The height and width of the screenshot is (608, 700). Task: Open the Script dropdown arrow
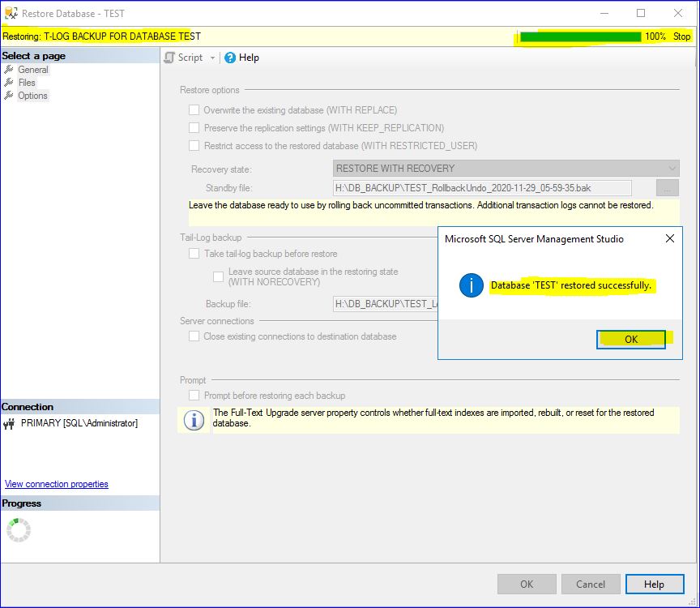[x=213, y=58]
